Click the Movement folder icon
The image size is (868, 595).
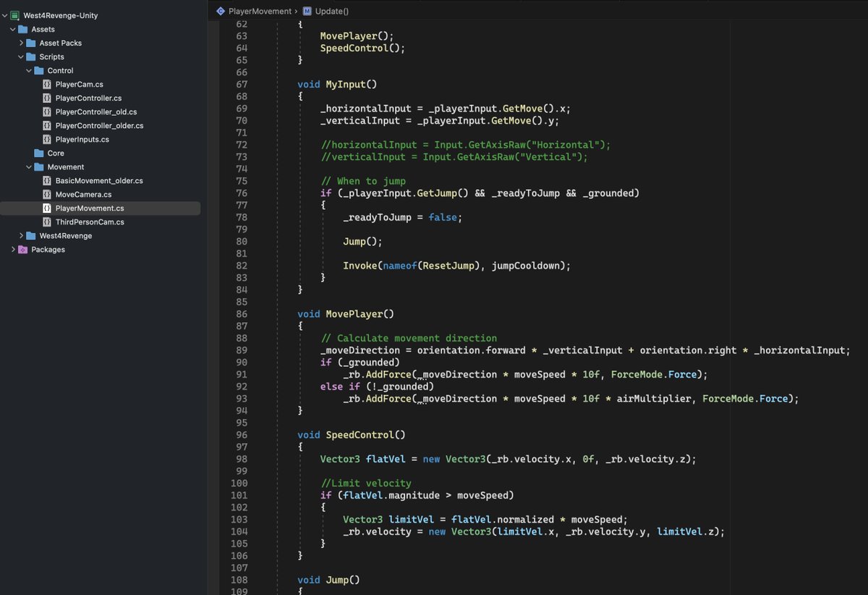[39, 166]
